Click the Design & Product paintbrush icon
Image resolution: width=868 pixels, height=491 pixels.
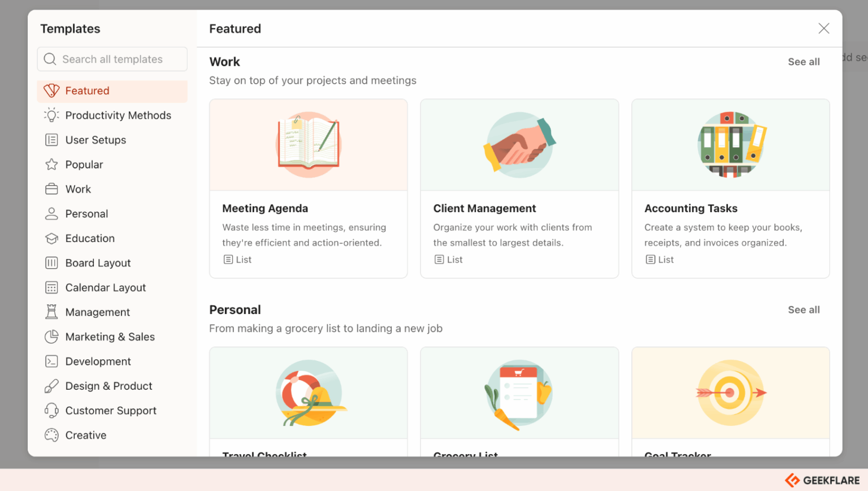[51, 386]
